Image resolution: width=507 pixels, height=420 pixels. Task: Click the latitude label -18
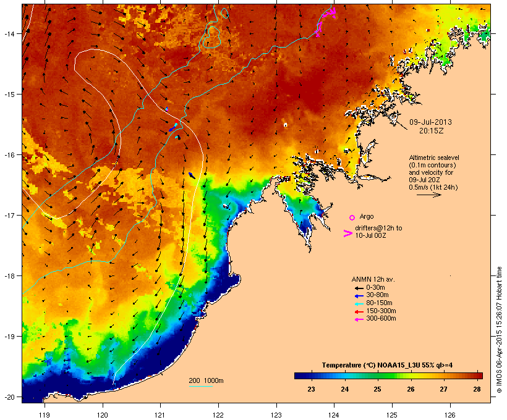pos(9,276)
